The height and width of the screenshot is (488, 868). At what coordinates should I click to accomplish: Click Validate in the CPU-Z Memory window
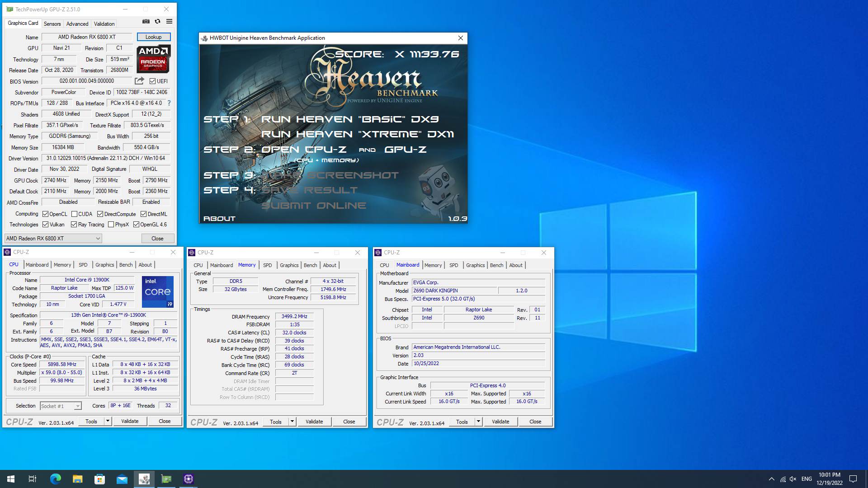pyautogui.click(x=314, y=422)
